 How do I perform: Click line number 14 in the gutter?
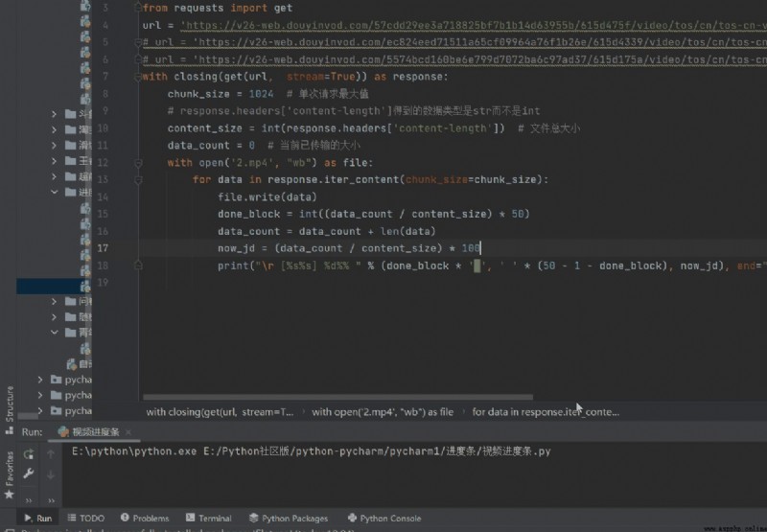pyautogui.click(x=103, y=197)
